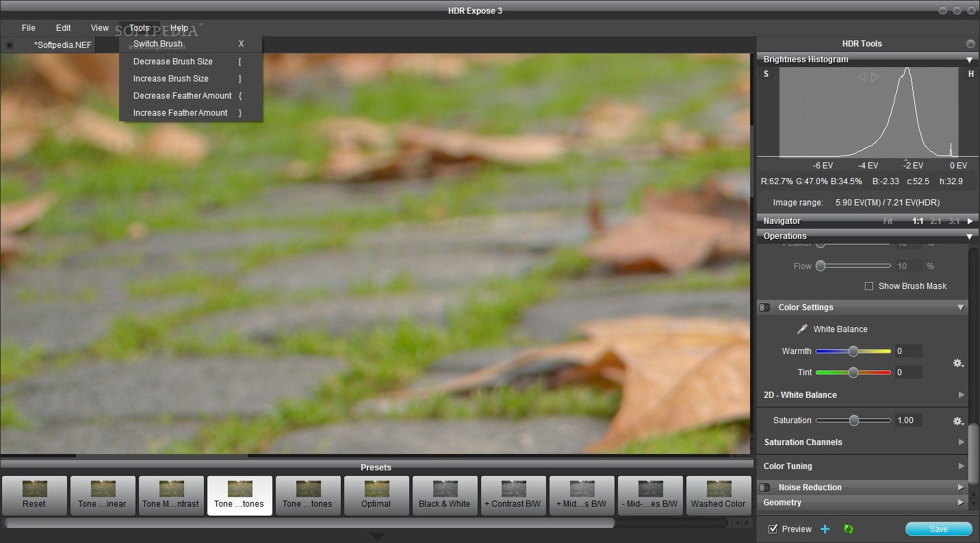The width and height of the screenshot is (980, 543).
Task: Set Navigator zoom to 1:1
Action: [x=918, y=221]
